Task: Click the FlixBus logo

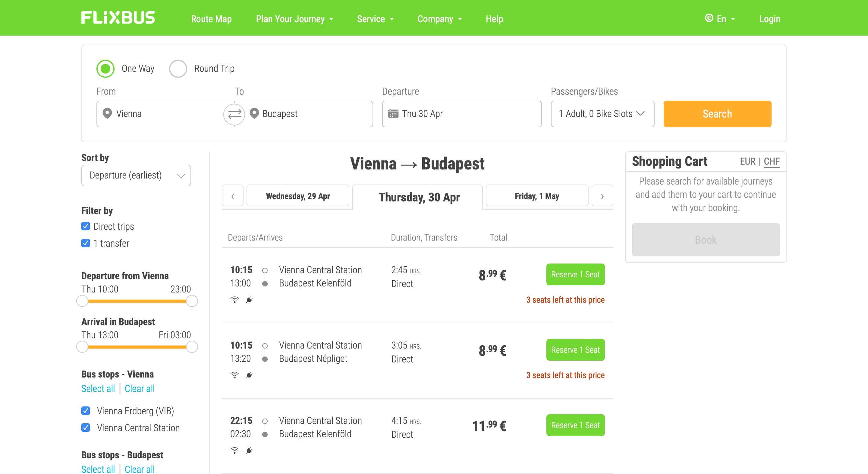Action: tap(118, 18)
